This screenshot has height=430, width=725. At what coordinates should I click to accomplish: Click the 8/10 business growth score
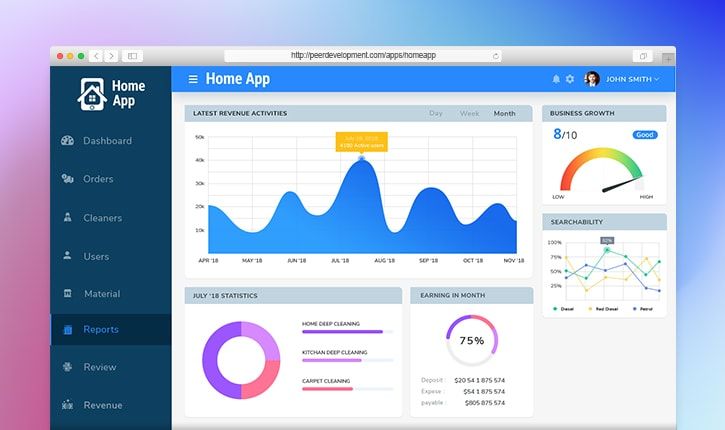565,135
